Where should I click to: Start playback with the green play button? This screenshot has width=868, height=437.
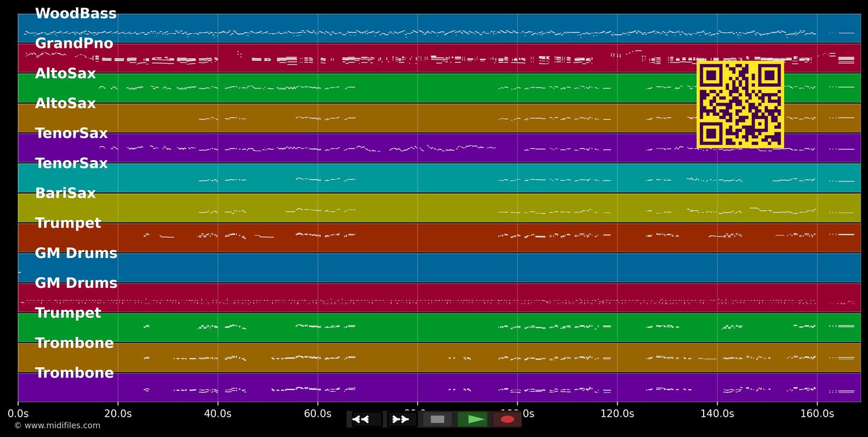click(x=473, y=419)
